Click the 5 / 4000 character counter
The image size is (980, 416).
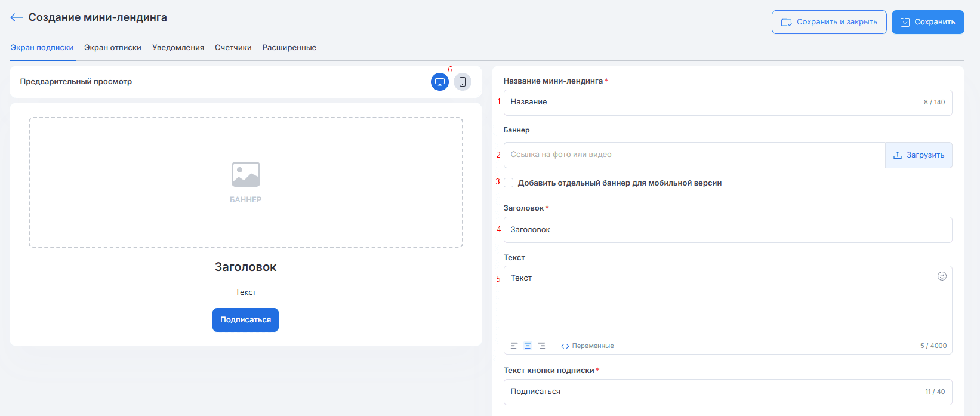tap(933, 346)
